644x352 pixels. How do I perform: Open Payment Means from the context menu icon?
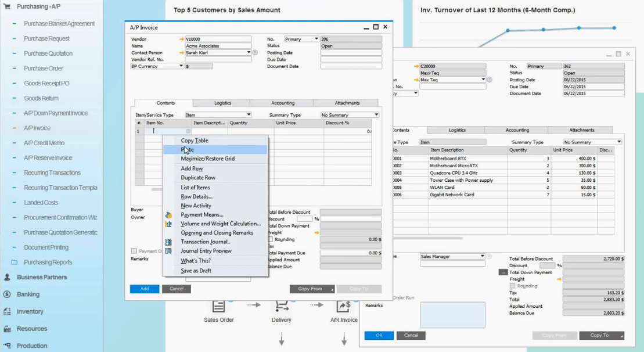[168, 215]
